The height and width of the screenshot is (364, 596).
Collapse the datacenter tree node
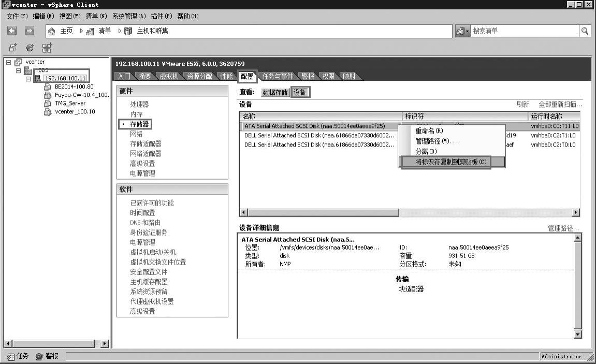pos(18,70)
